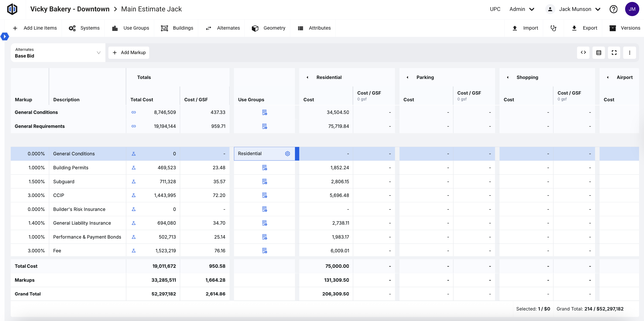
Task: Collapse the Parking column group
Action: pyautogui.click(x=407, y=77)
